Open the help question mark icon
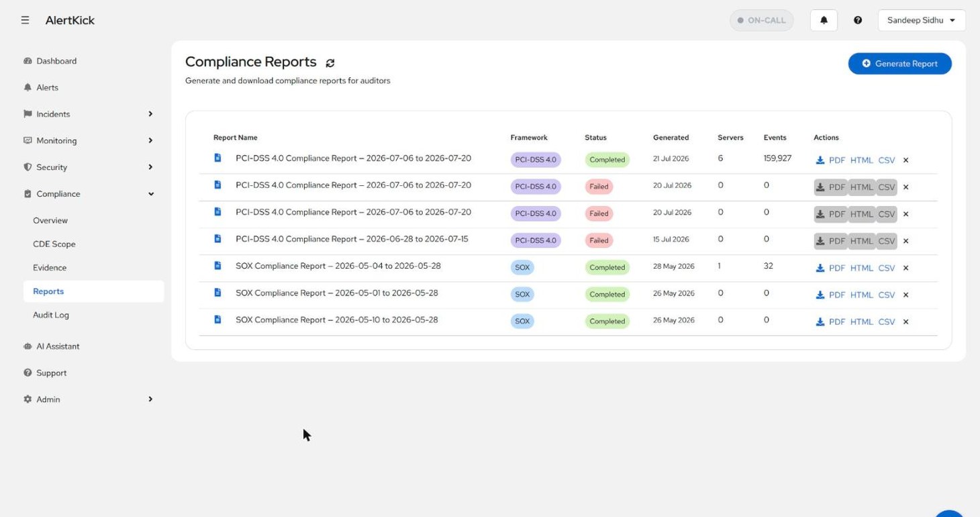The image size is (980, 517). coord(858,20)
